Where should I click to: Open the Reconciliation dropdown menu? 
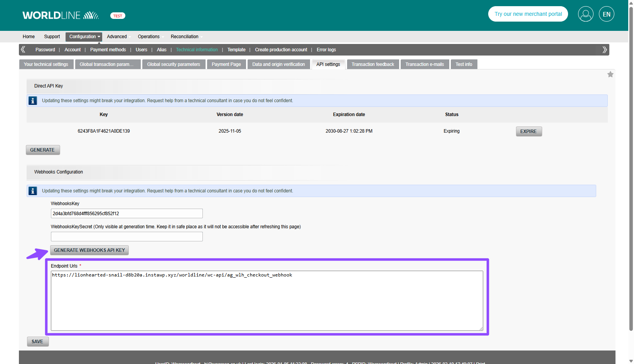click(x=185, y=37)
